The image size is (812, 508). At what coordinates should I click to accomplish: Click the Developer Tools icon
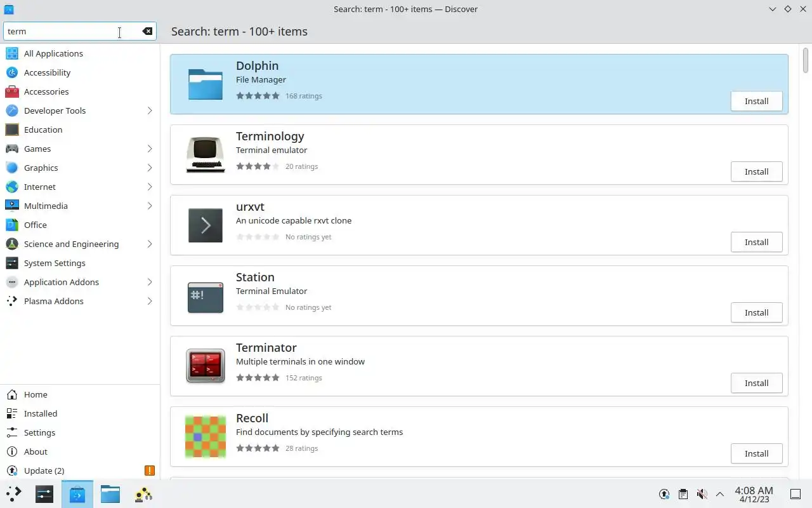click(11, 110)
